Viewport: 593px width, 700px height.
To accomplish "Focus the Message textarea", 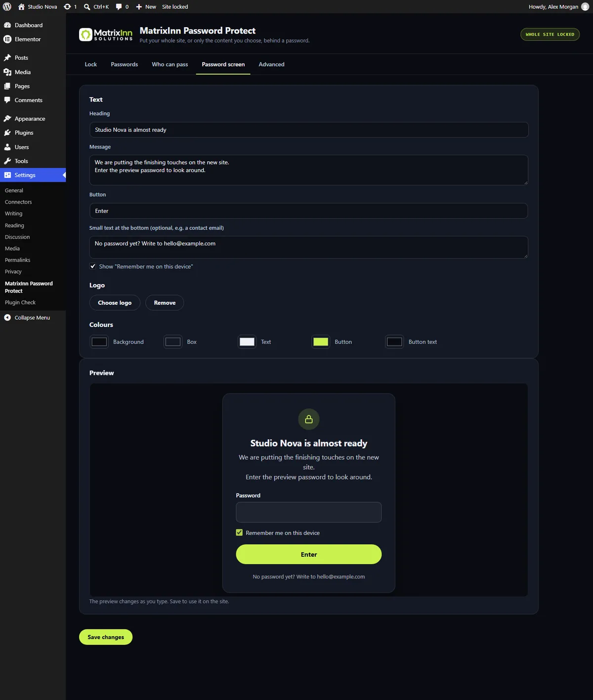I will pos(309,170).
